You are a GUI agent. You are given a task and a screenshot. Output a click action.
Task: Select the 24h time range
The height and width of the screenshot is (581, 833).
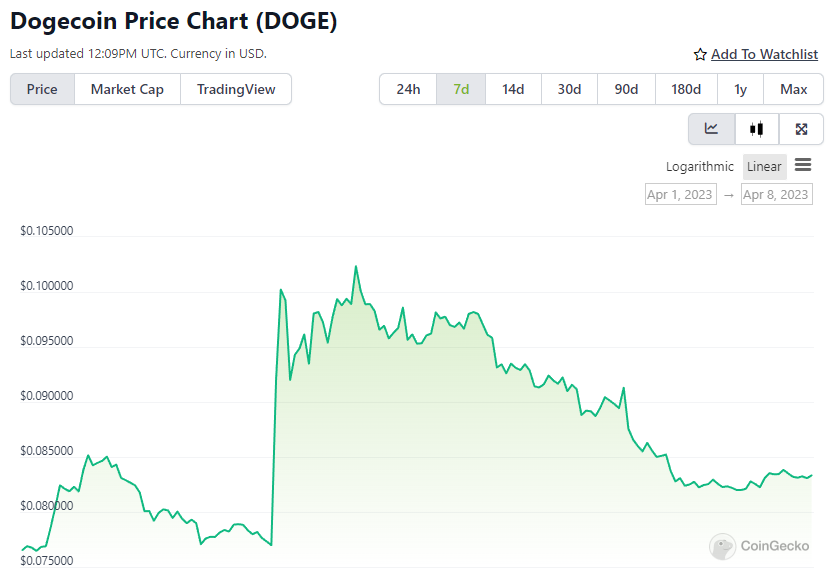408,89
